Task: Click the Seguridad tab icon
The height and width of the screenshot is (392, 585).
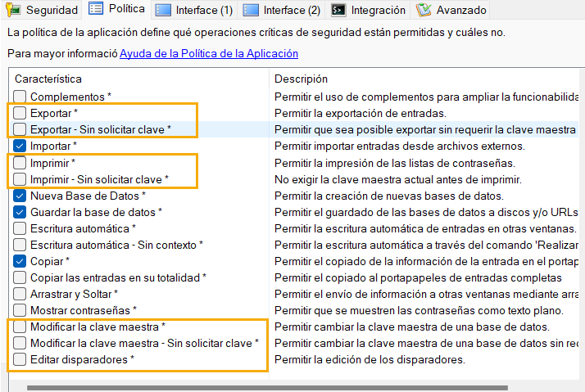Action: coord(13,10)
